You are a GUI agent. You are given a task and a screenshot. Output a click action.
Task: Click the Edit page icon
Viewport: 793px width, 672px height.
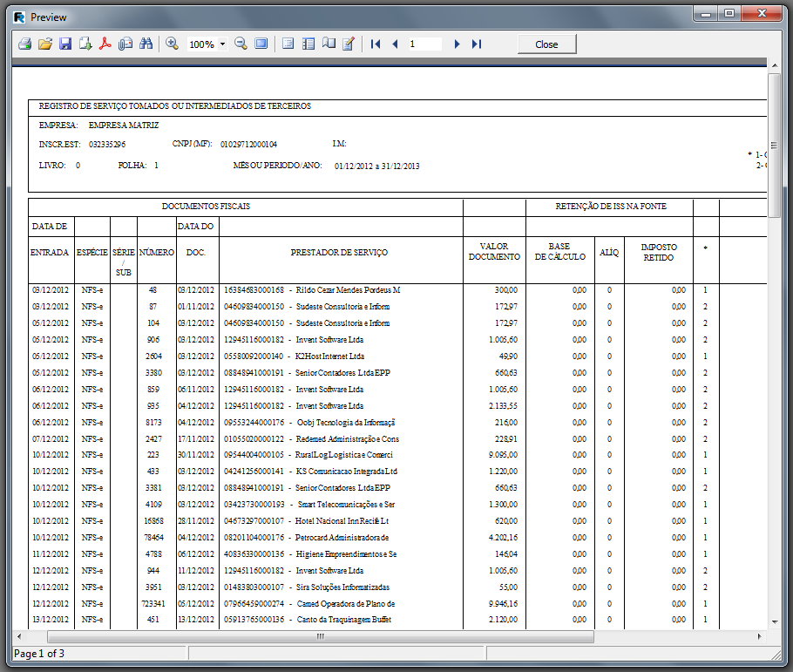(x=349, y=44)
